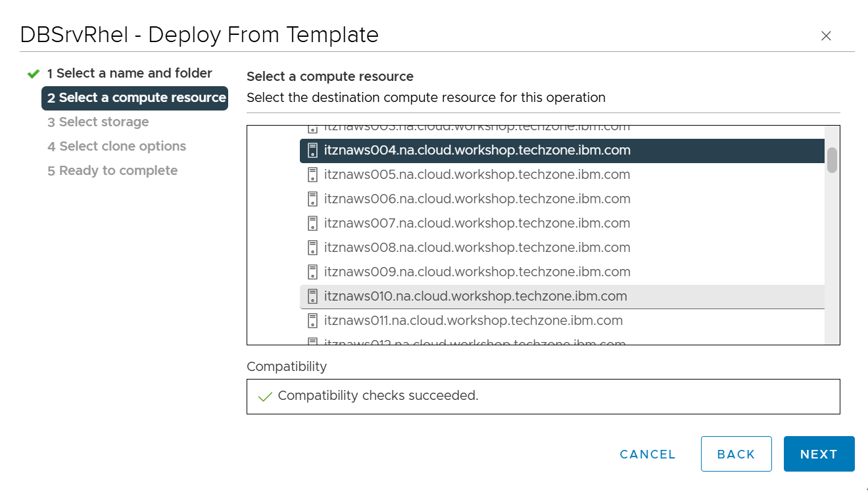The height and width of the screenshot is (492, 868).
Task: Click host icon beside itznaws010 entry
Action: pyautogui.click(x=312, y=297)
